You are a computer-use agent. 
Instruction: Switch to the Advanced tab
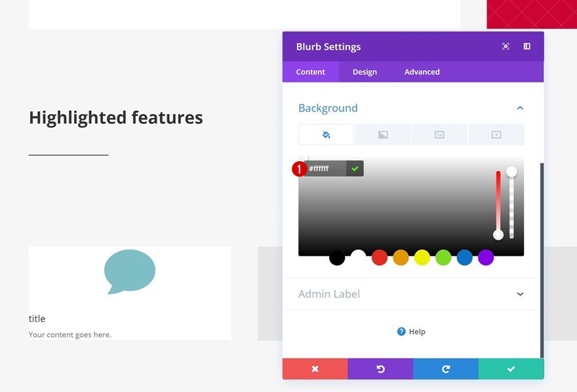point(422,72)
